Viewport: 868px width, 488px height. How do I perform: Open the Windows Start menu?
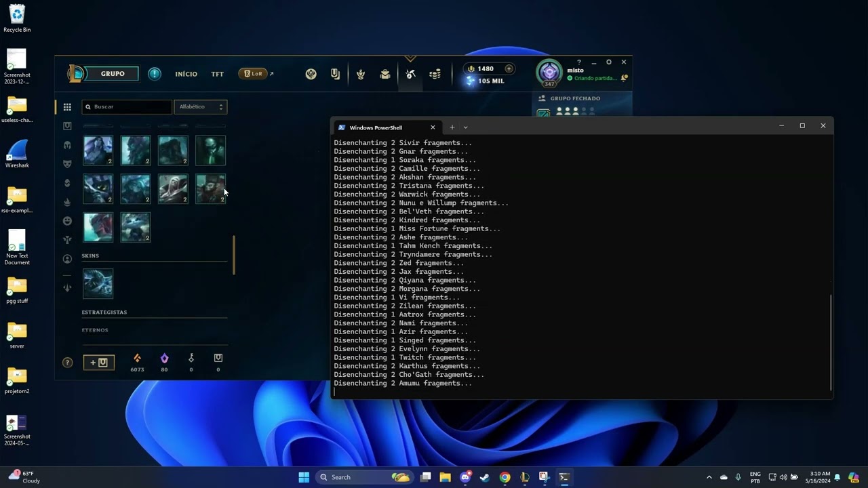(304, 477)
